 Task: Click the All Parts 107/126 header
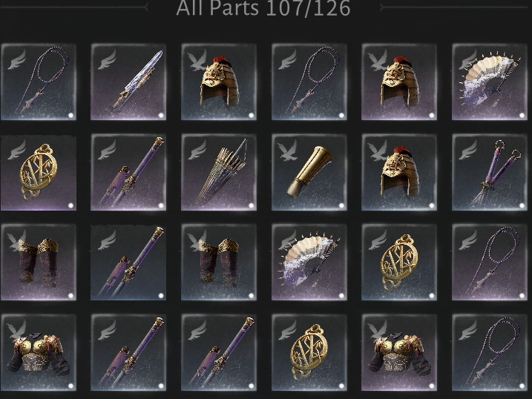pyautogui.click(x=263, y=8)
